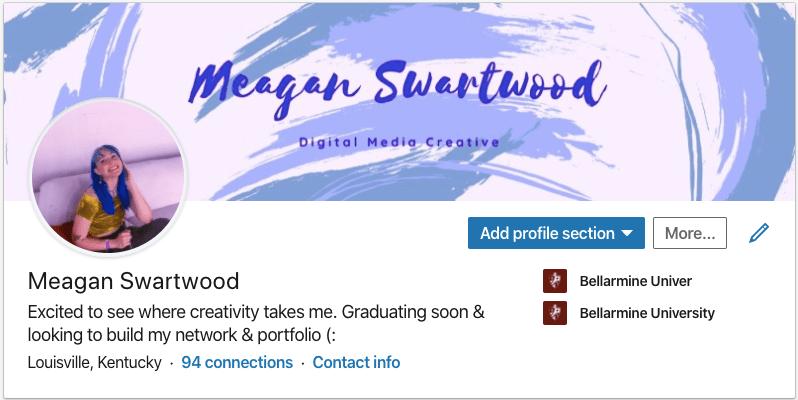Click the pencil edit profile icon
The image size is (798, 400).
pyautogui.click(x=759, y=233)
